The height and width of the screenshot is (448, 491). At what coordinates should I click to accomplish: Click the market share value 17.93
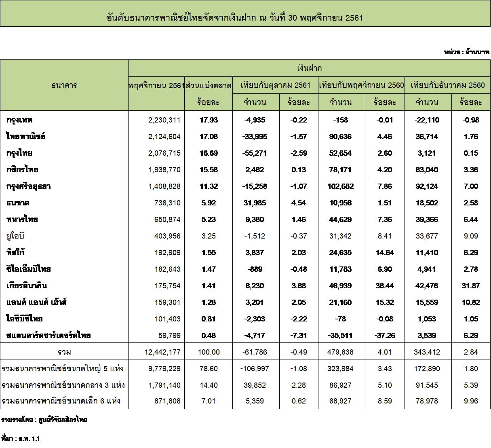click(x=209, y=120)
